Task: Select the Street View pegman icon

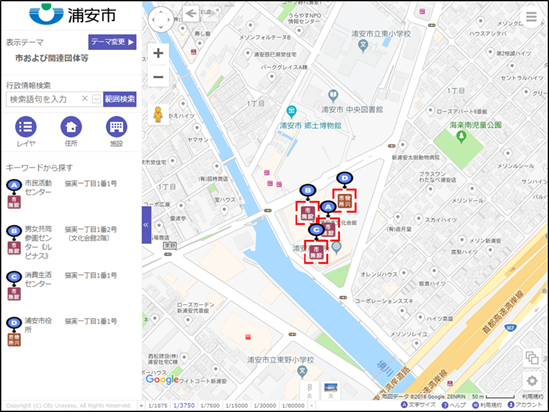Action: (158, 114)
